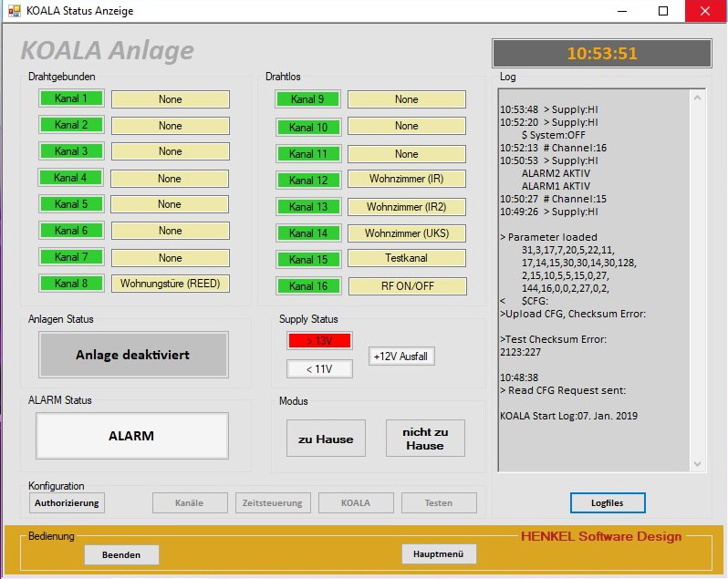728x579 pixels.
Task: Select the Testkanal name field
Action: tap(407, 259)
